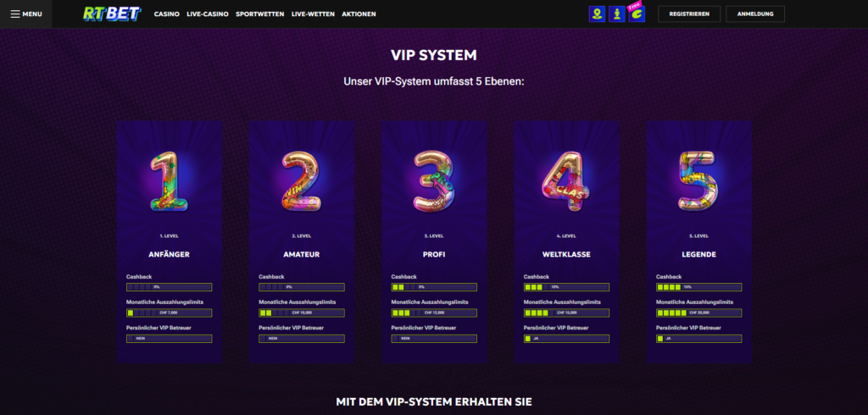Click the chess pawn icon
This screenshot has height=415, width=868.
coord(617,14)
